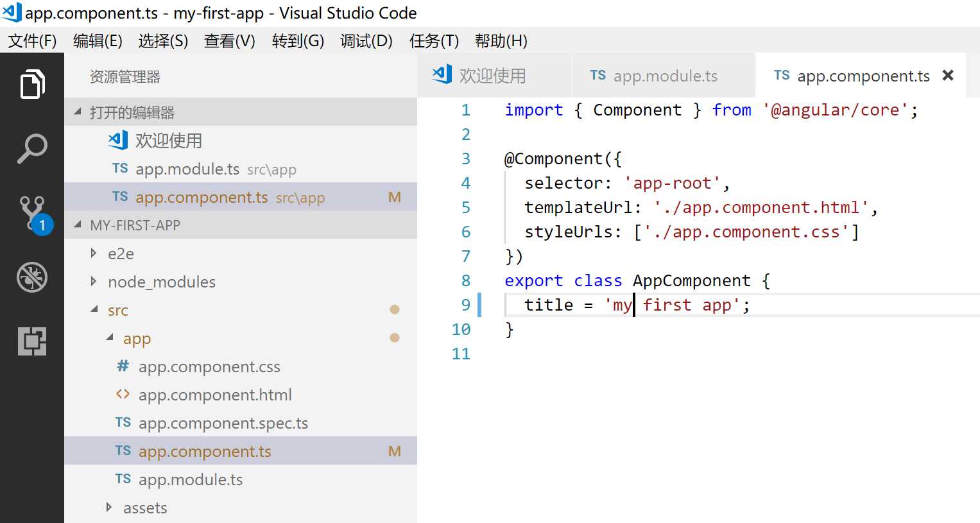Collapse the MY-FIRST-APP section
Image resolution: width=980 pixels, height=523 pixels.
tap(78, 225)
